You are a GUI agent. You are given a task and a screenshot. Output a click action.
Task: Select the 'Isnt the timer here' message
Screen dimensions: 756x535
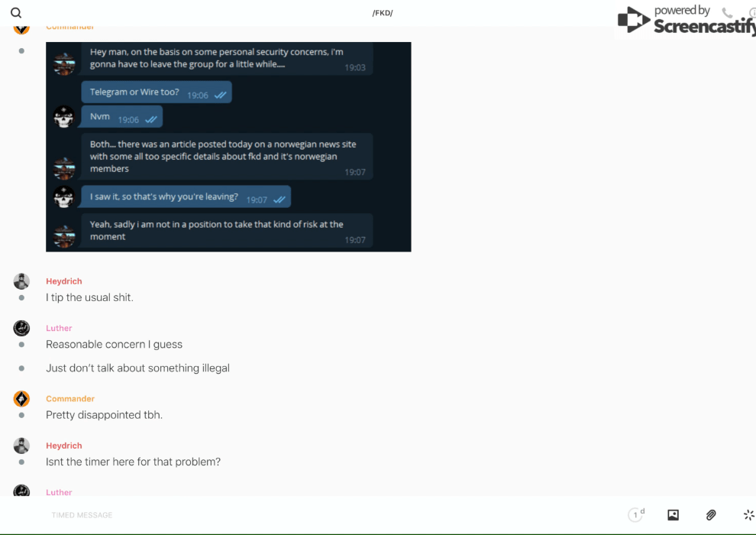tap(133, 462)
